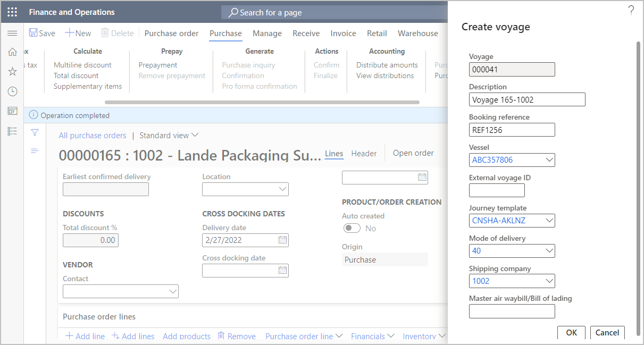Click View distributions
Image resolution: width=644 pixels, height=345 pixels.
[x=385, y=75]
